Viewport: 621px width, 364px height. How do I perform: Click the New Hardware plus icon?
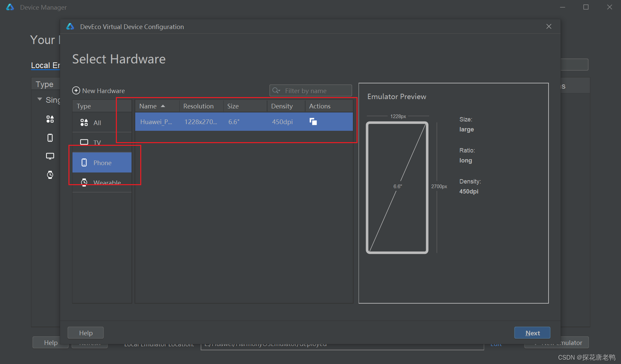(x=76, y=90)
